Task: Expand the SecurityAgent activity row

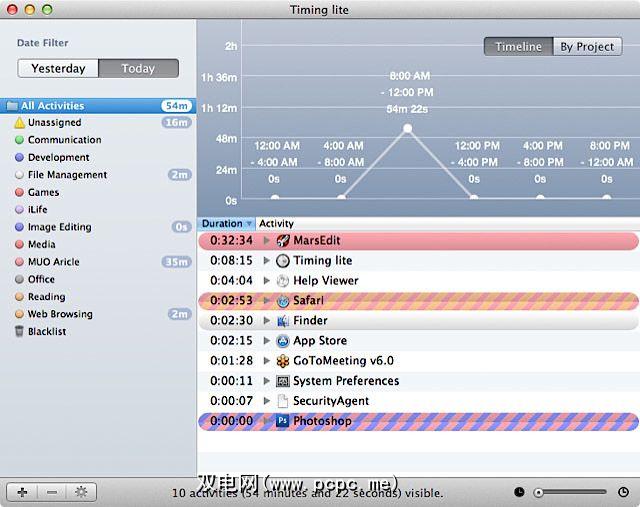Action: click(x=267, y=401)
